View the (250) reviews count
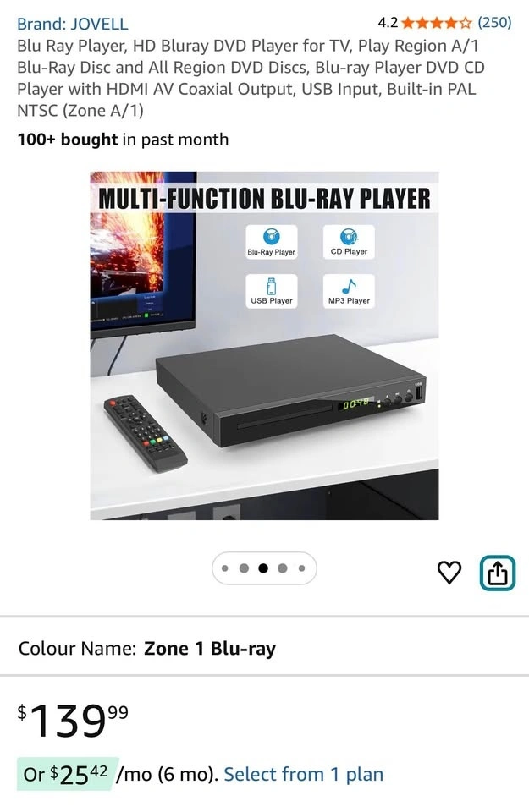Screen dimensions: 529x812 [x=494, y=22]
